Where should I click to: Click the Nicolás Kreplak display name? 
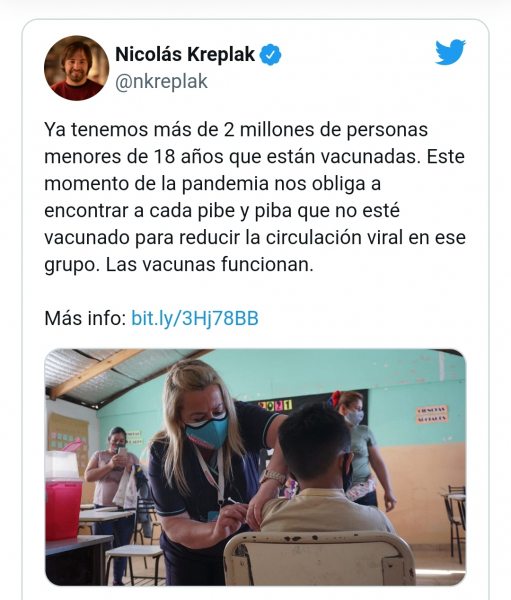[185, 54]
